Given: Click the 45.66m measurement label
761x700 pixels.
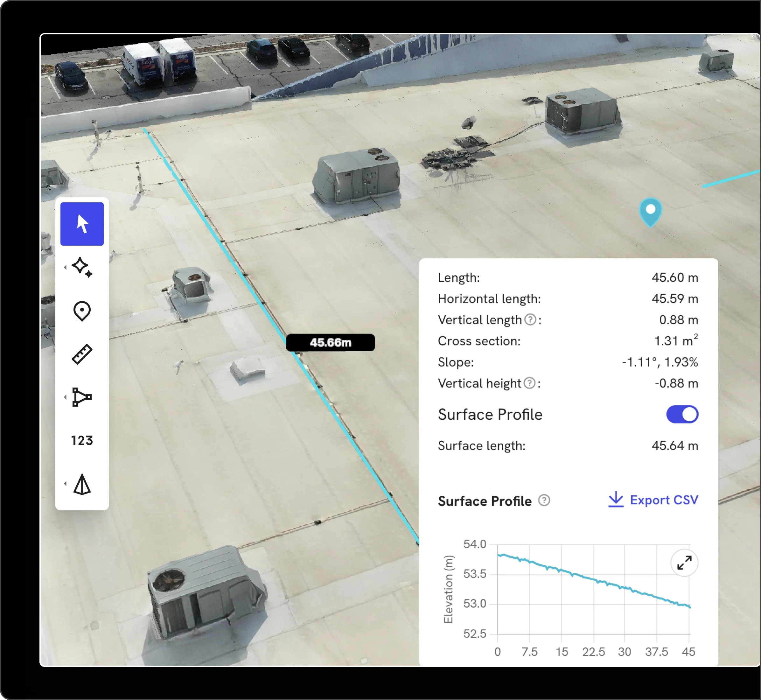Looking at the screenshot, I should [330, 342].
